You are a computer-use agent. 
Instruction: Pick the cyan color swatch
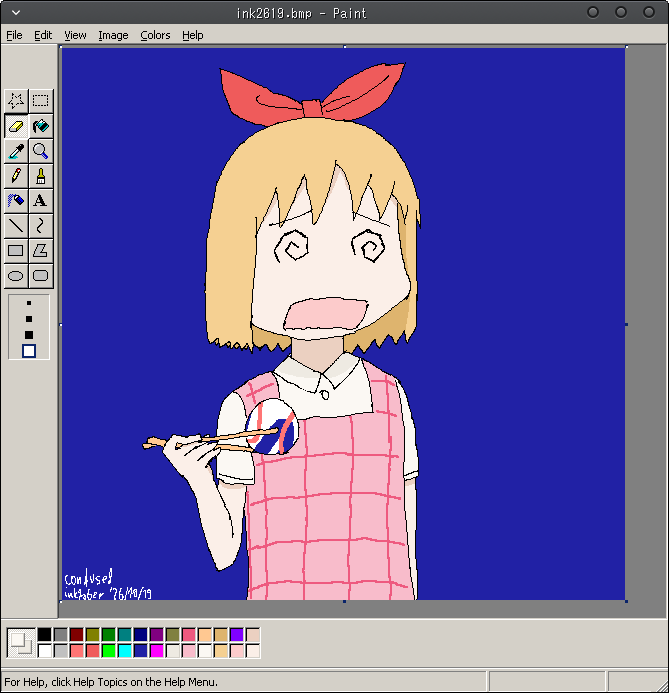125,651
